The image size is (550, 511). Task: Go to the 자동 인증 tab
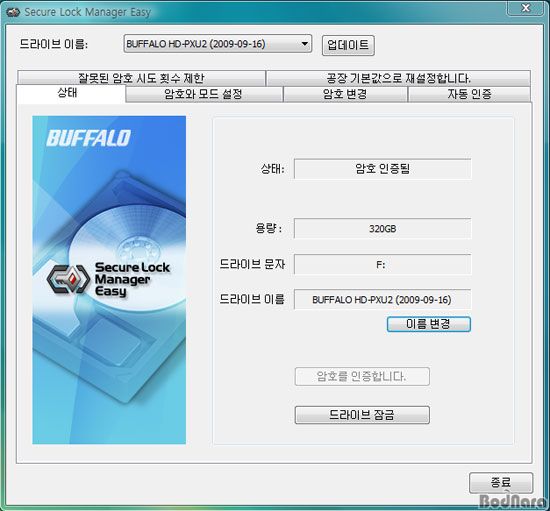click(469, 94)
